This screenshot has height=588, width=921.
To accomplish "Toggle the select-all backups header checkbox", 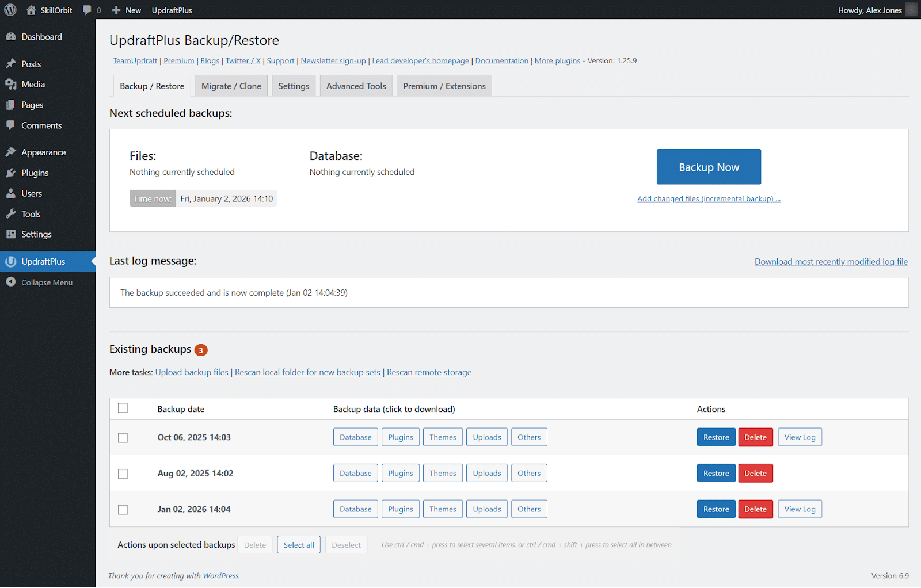I will (123, 408).
